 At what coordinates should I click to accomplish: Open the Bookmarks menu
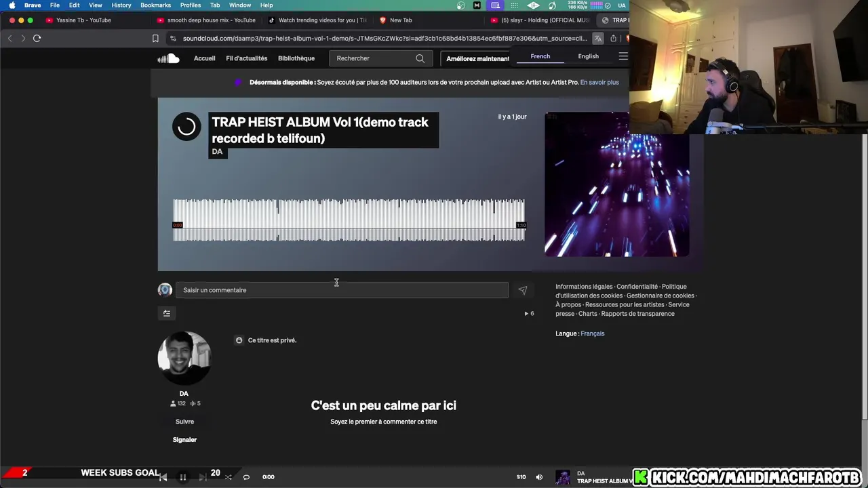coord(155,5)
